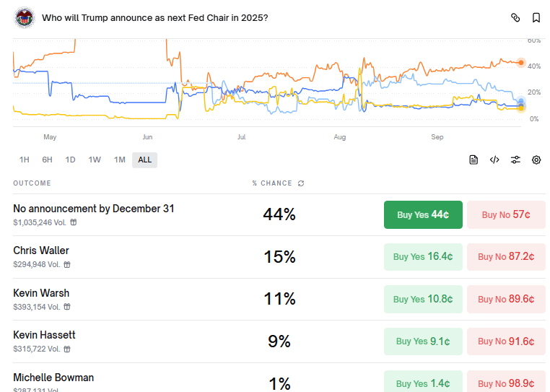Click the copy link icon
This screenshot has height=392, width=550.
pos(515,17)
